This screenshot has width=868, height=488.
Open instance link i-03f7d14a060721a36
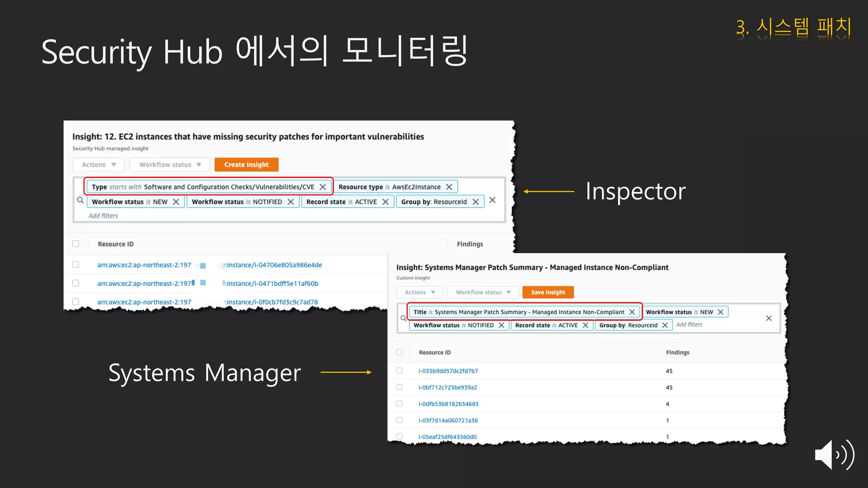point(448,420)
